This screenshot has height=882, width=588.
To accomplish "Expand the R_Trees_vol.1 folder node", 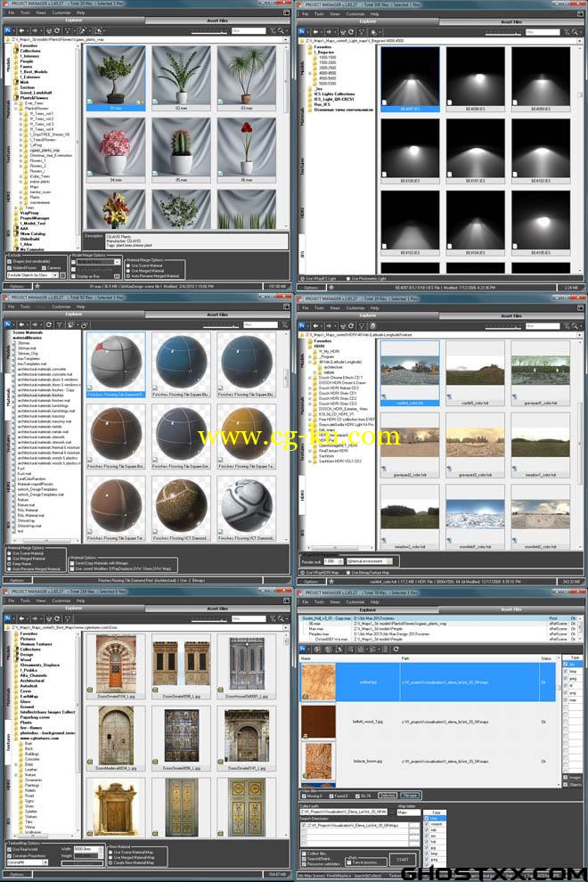I will pos(20,114).
